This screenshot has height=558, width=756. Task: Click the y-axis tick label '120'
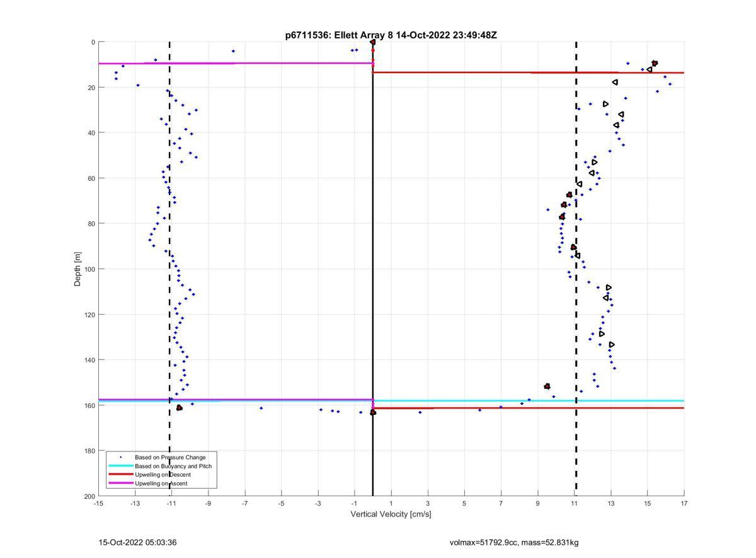point(89,315)
